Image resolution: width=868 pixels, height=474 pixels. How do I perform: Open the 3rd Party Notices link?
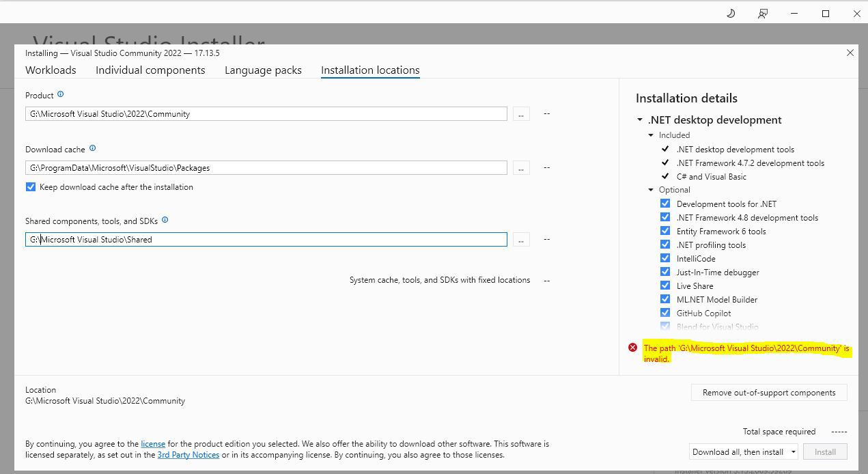[x=188, y=455]
